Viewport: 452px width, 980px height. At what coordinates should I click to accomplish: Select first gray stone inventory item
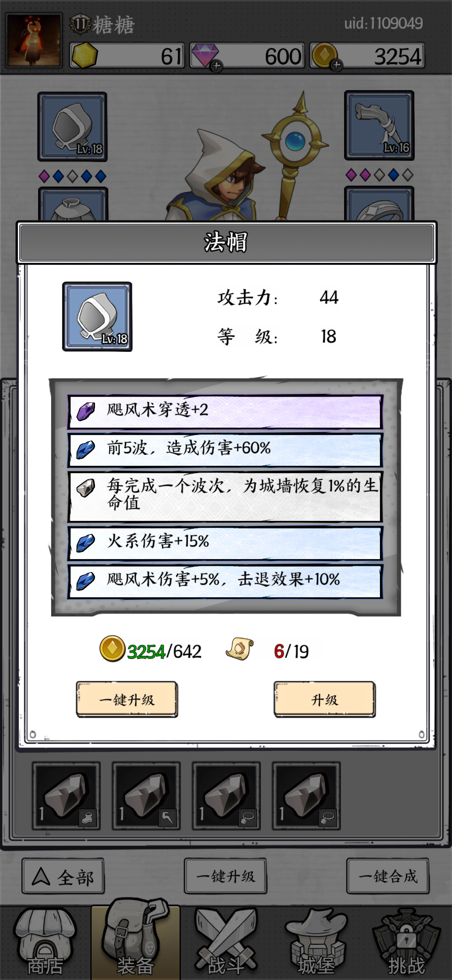coord(67,796)
